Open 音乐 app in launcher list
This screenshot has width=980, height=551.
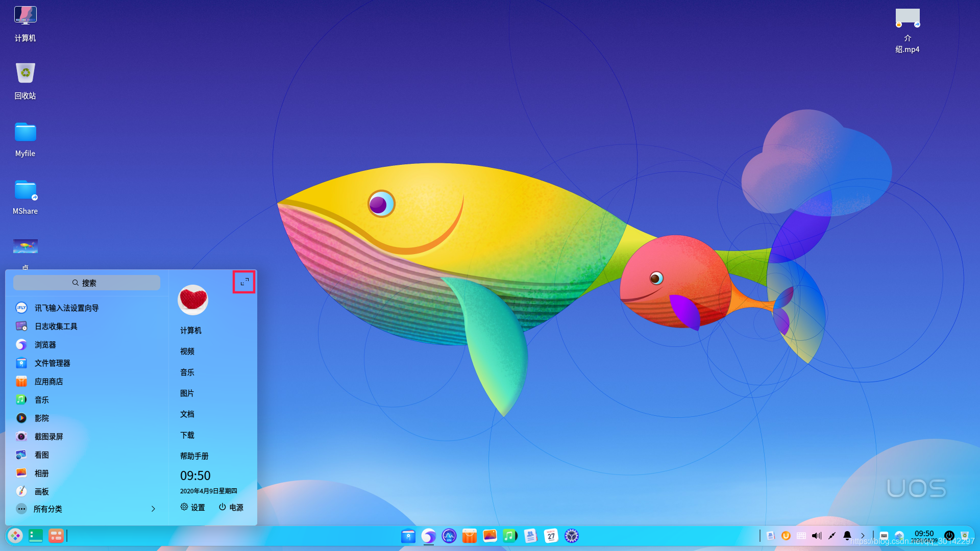click(86, 399)
